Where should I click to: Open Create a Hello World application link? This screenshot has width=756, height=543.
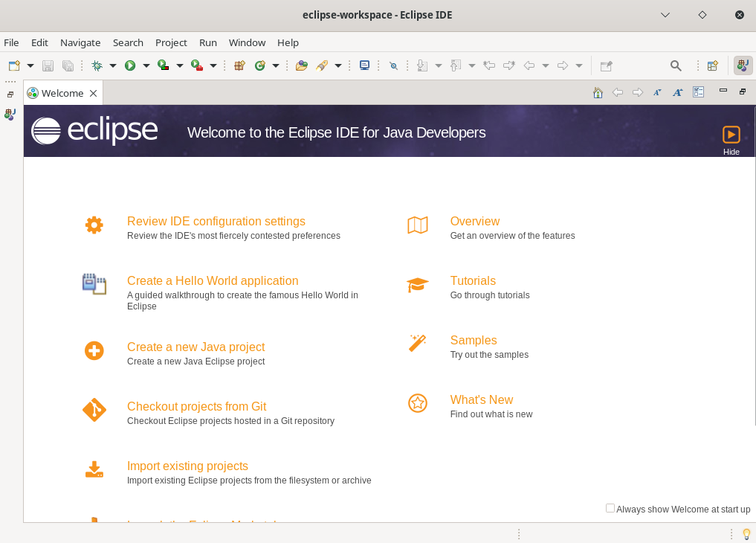pyautogui.click(x=213, y=280)
